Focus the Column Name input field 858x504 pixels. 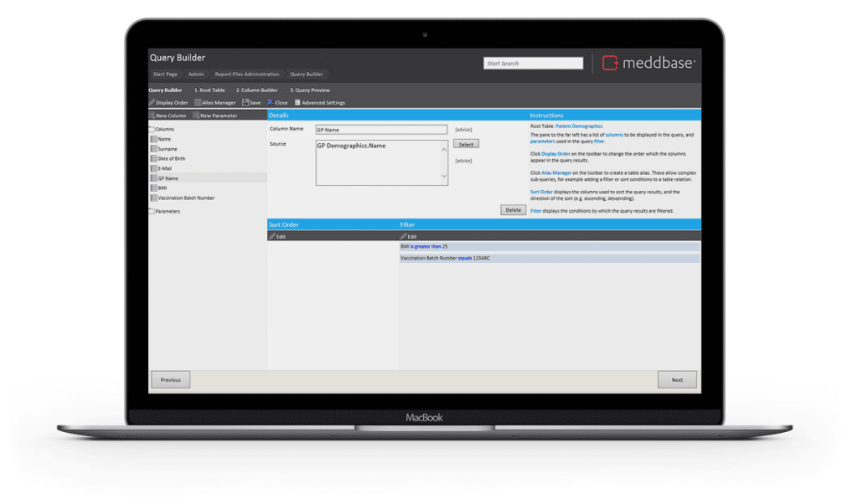point(381,130)
